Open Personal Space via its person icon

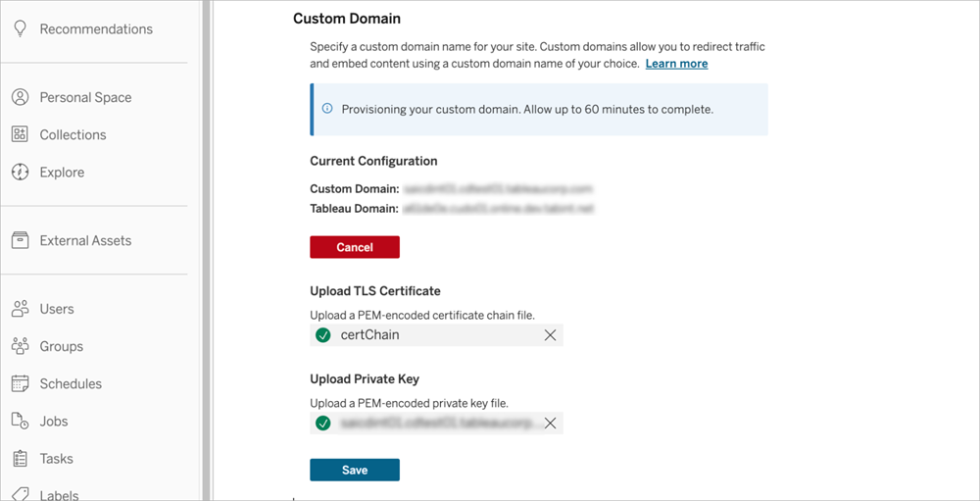point(20,98)
